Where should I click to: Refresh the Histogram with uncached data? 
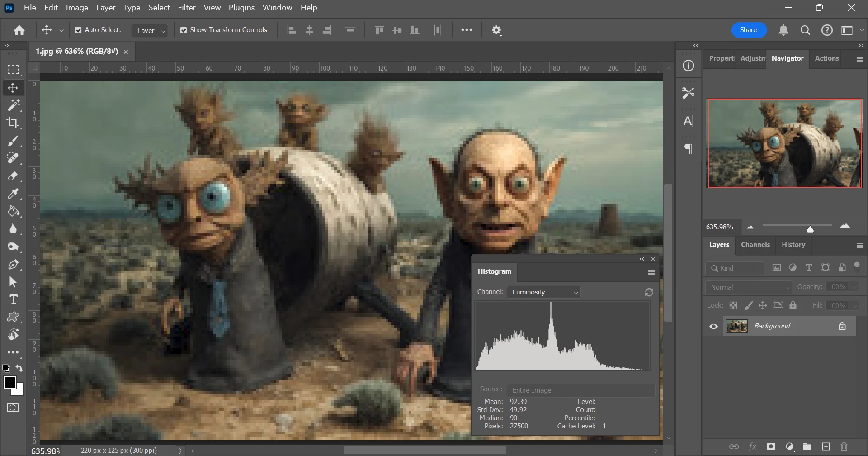tap(649, 292)
